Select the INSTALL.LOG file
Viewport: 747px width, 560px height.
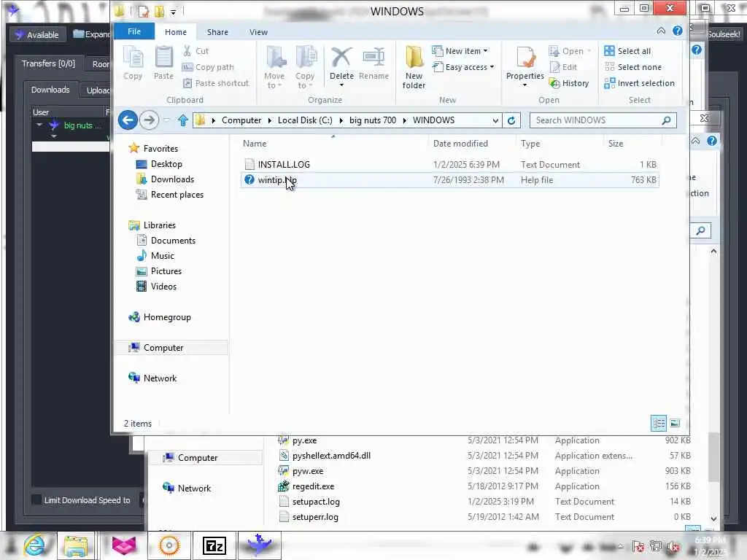[449, 164]
